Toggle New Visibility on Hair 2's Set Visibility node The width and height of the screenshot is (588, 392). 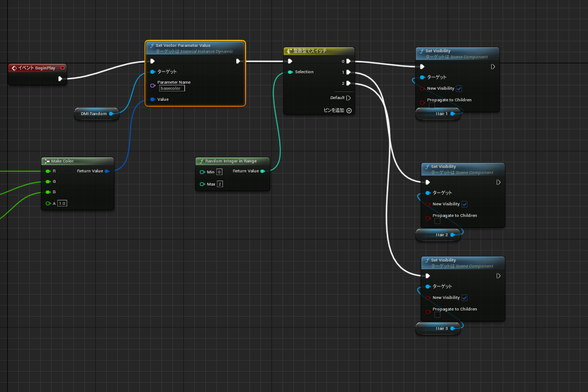tap(464, 204)
